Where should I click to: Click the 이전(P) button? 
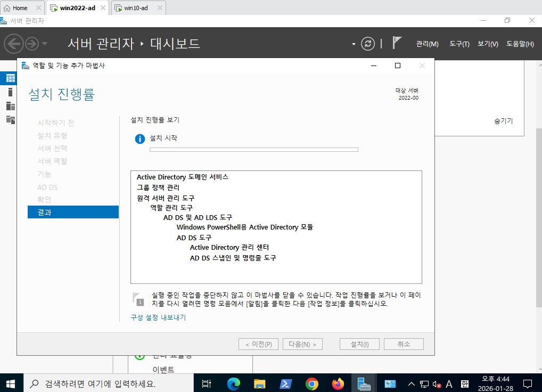click(x=258, y=344)
